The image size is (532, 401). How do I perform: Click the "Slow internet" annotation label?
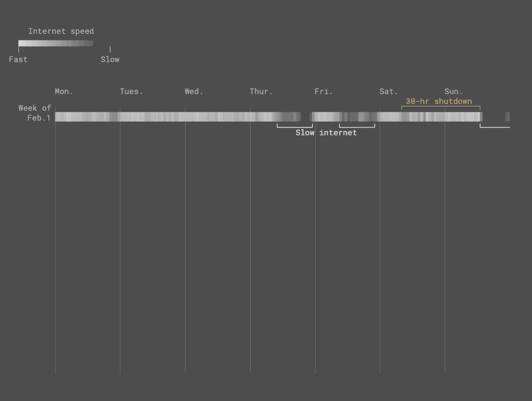click(326, 133)
